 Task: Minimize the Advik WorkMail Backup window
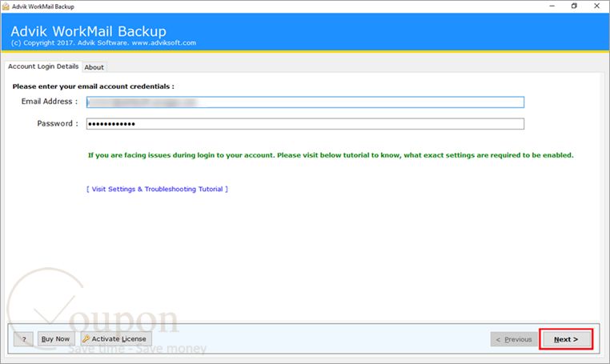[x=552, y=6]
